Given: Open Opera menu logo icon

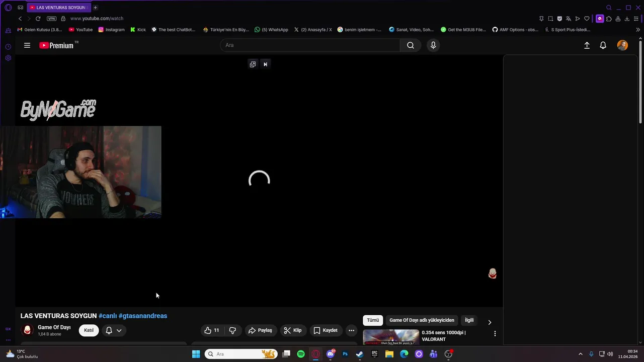Looking at the screenshot, I should click(x=8, y=8).
